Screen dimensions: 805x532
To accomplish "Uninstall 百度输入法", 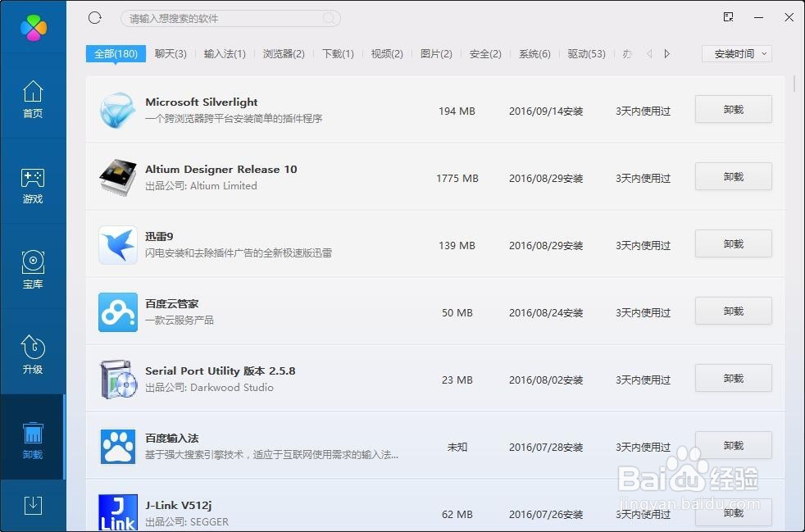I will [x=733, y=446].
